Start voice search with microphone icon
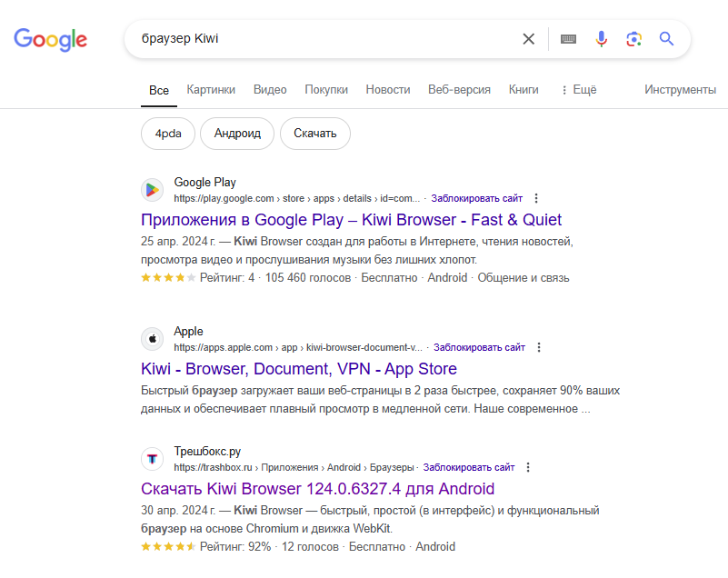The width and height of the screenshot is (728, 578). [602, 39]
